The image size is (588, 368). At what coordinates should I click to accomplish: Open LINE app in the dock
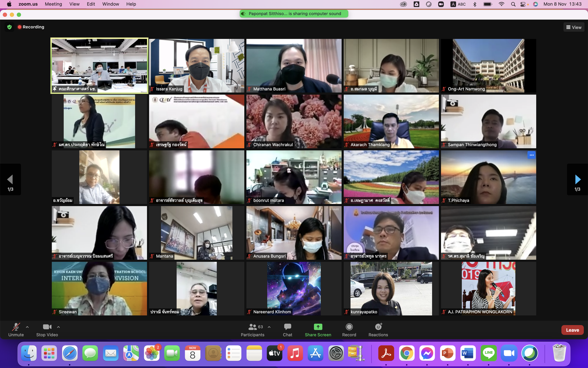point(488,353)
